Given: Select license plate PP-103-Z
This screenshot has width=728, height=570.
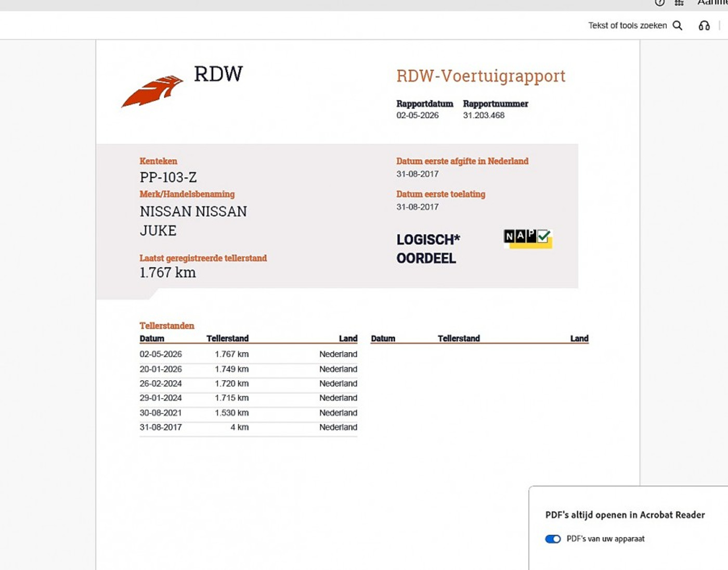Looking at the screenshot, I should [168, 177].
